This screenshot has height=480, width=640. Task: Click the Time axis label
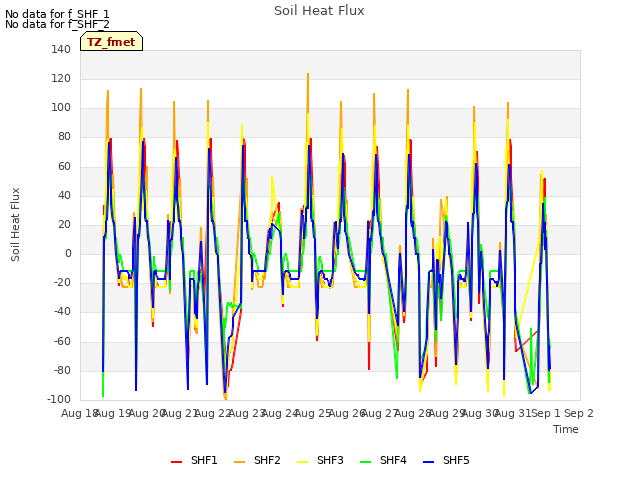click(566, 429)
